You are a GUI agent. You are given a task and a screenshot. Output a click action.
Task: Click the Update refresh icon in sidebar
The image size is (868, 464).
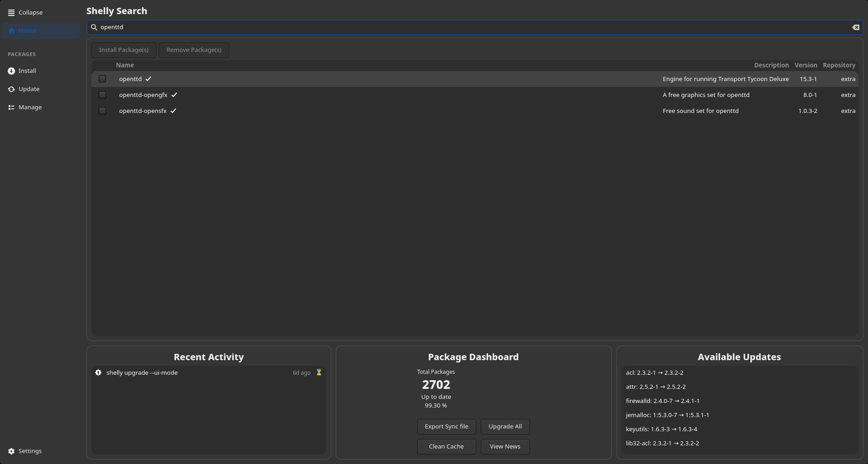(x=11, y=89)
